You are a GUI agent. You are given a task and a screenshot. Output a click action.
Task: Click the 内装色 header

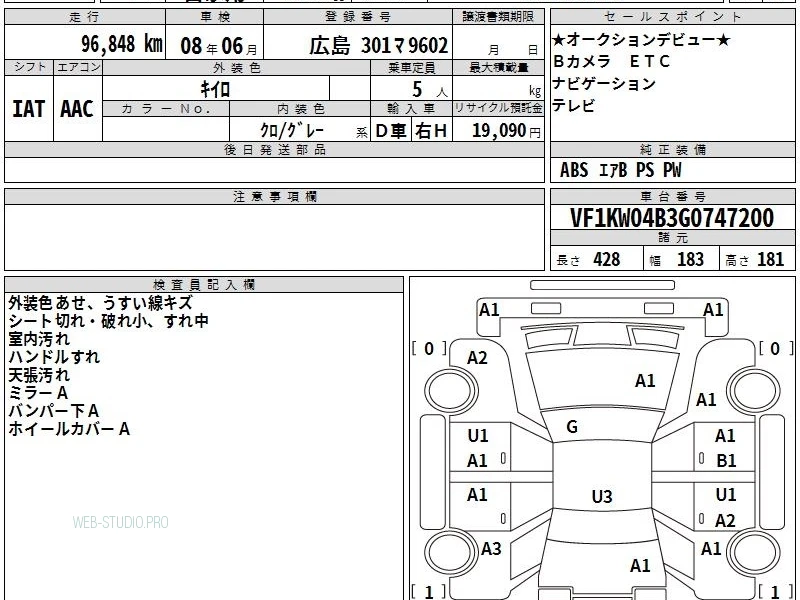[300, 109]
